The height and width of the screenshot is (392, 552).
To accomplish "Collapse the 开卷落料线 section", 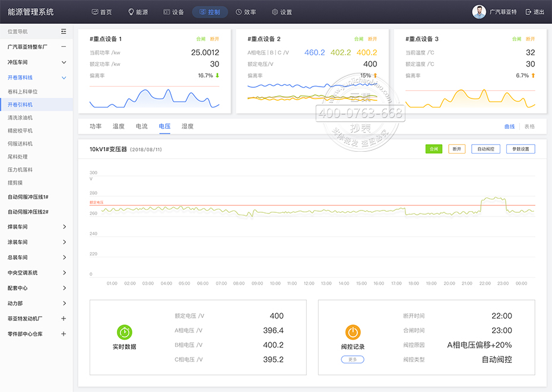I will [x=64, y=78].
